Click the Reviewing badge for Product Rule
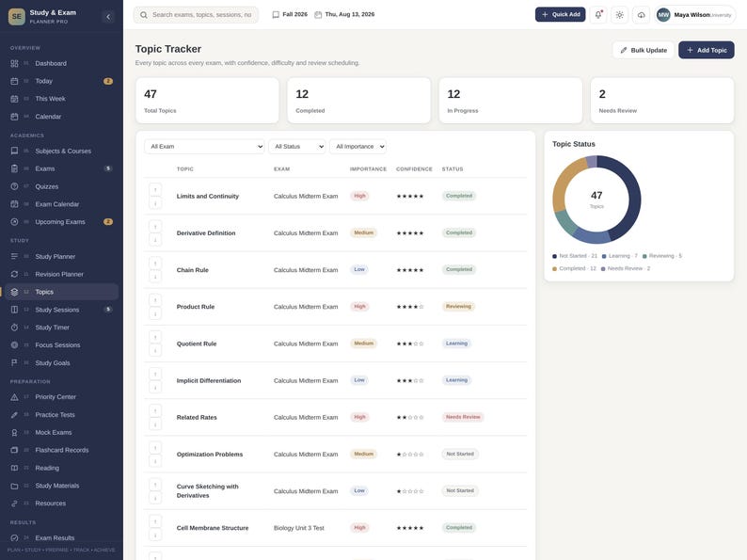 [x=458, y=307]
